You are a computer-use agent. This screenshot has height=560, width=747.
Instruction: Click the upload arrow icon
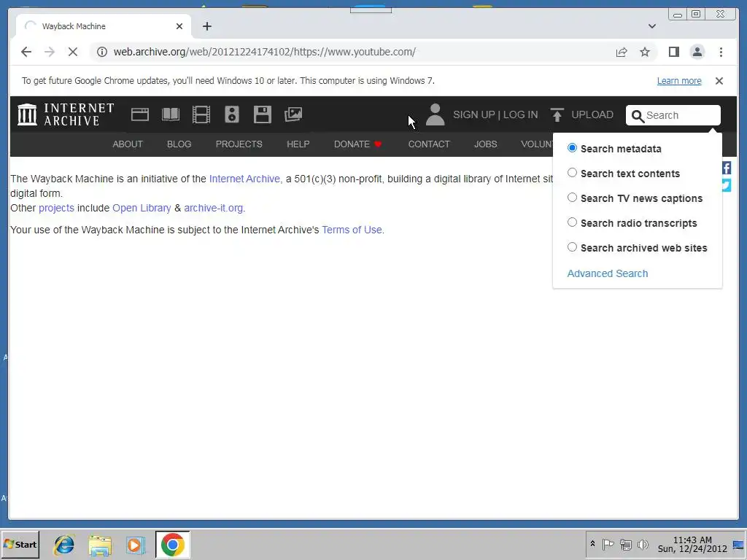pos(557,114)
